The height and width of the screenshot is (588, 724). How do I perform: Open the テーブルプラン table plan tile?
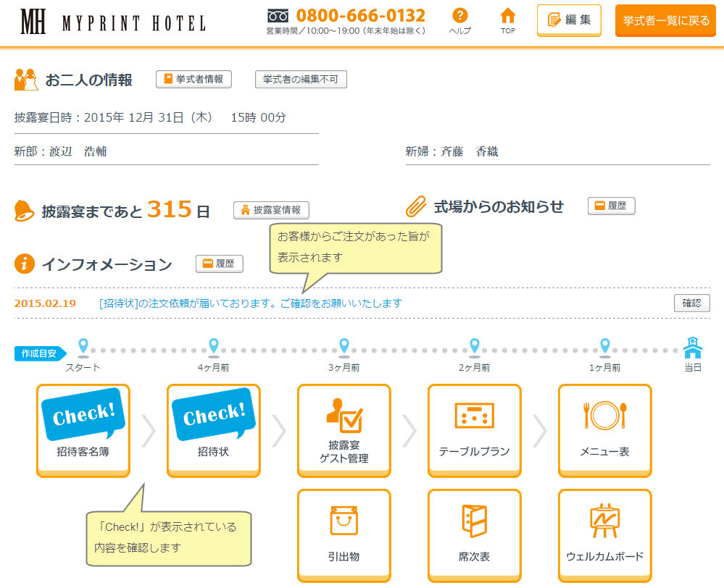tap(475, 430)
